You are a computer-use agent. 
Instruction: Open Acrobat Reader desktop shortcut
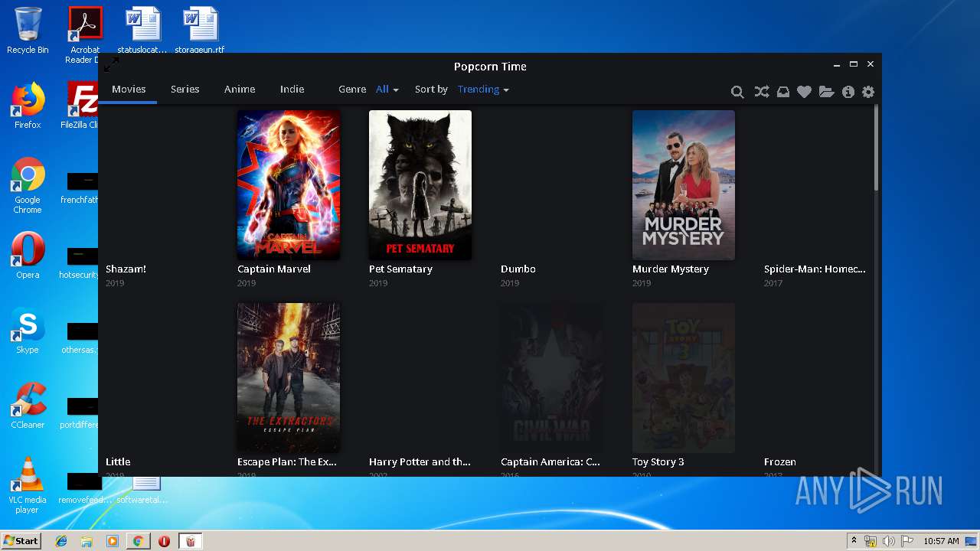pyautogui.click(x=85, y=35)
